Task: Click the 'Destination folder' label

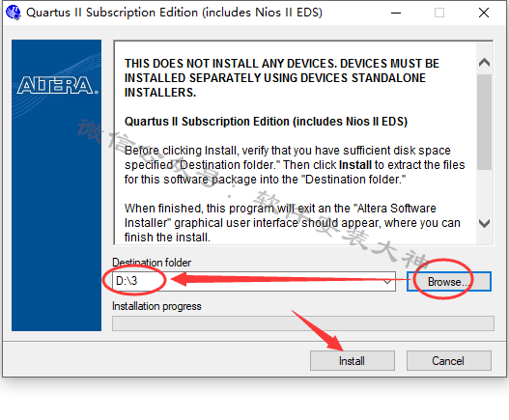Action: click(152, 263)
